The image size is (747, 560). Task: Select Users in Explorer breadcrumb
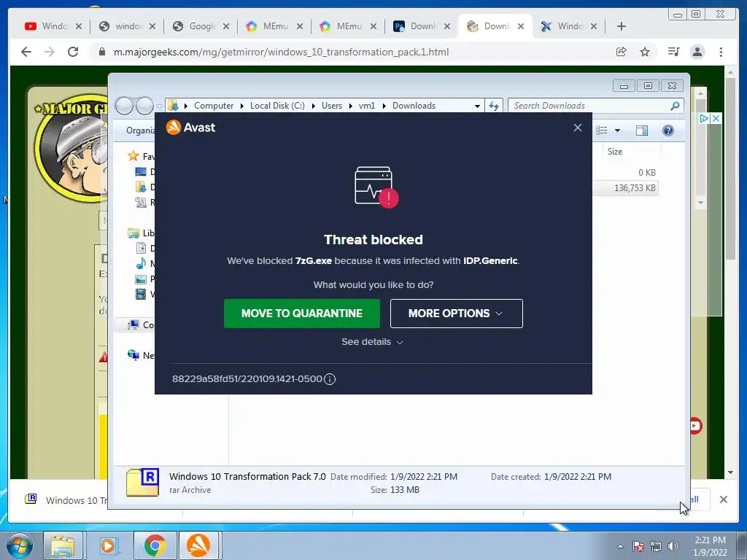[332, 106]
